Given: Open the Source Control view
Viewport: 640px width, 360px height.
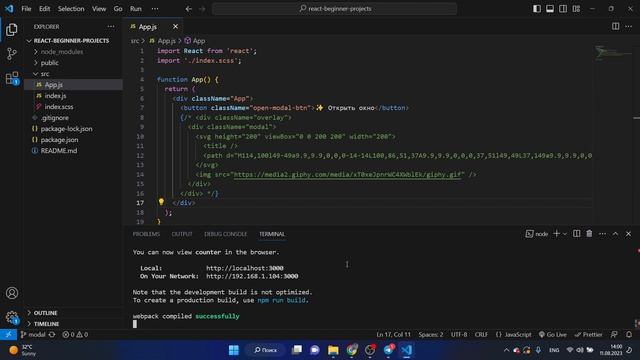Looking at the screenshot, I should (12, 53).
